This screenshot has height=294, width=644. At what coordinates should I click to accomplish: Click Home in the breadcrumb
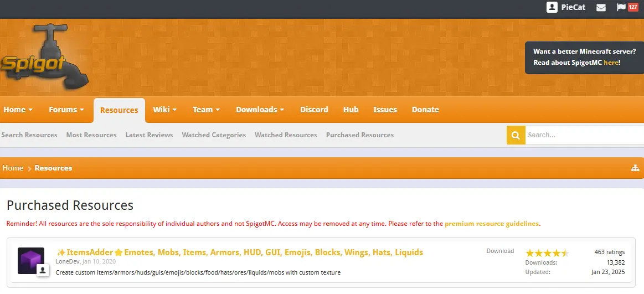point(13,168)
